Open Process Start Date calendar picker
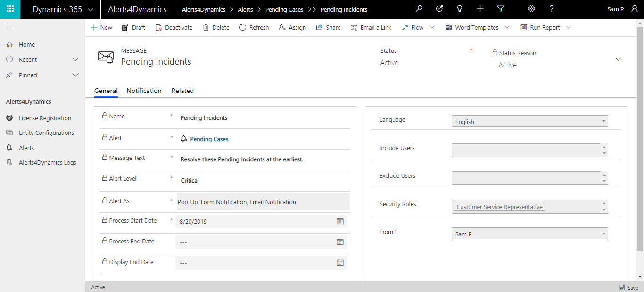The width and height of the screenshot is (644, 292). (340, 221)
